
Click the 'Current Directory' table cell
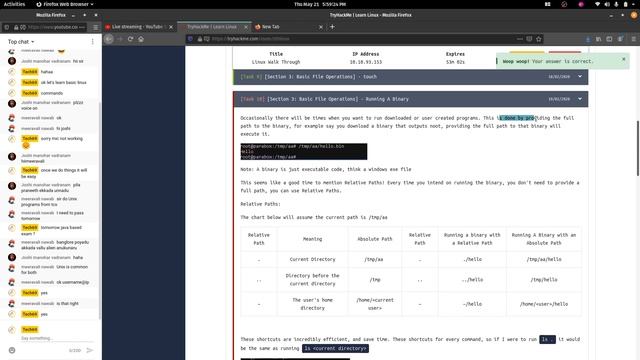(x=312, y=259)
